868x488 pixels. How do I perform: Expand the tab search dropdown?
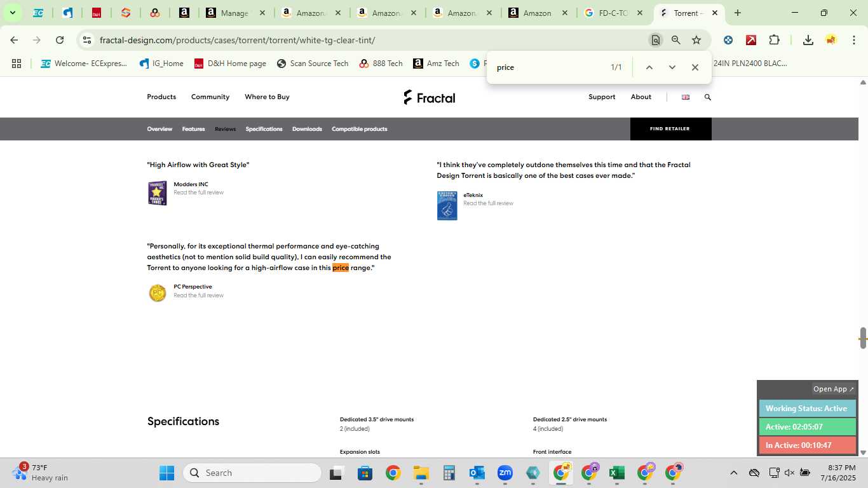pyautogui.click(x=12, y=13)
